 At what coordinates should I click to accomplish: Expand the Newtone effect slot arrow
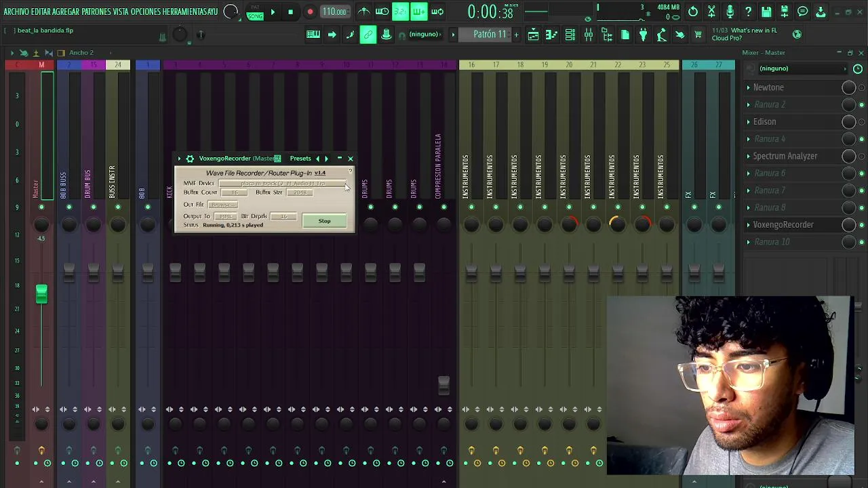pyautogui.click(x=749, y=87)
